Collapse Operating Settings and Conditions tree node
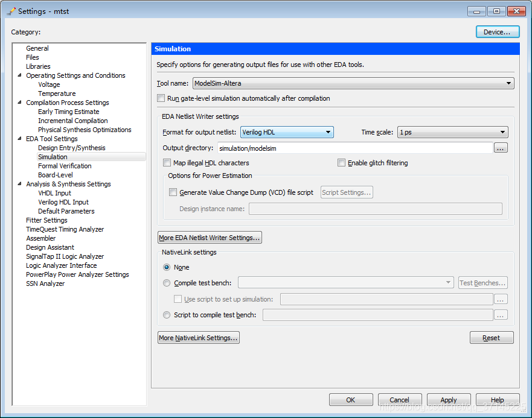 coord(20,75)
